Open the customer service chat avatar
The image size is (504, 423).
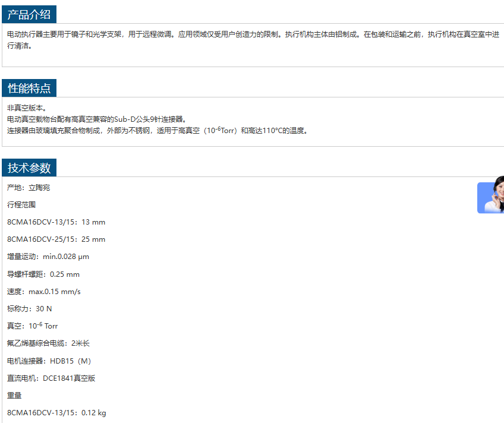pos(492,197)
